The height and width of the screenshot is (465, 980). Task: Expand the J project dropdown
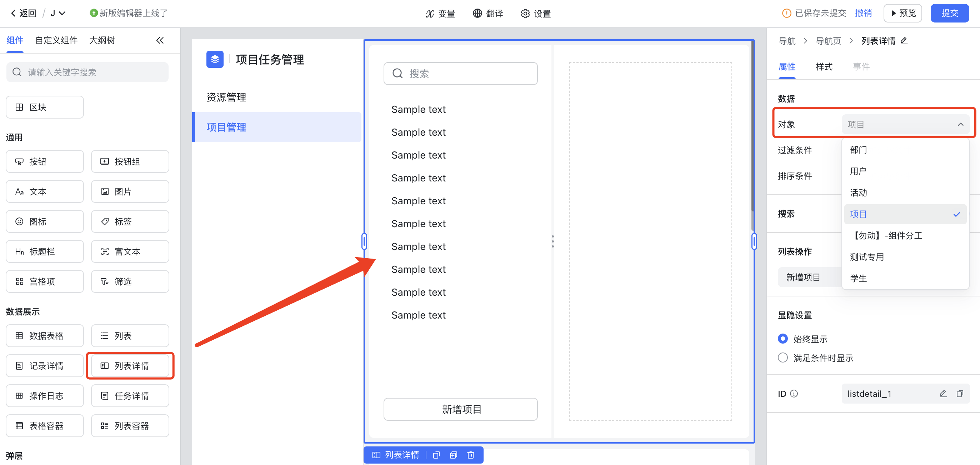coord(58,13)
